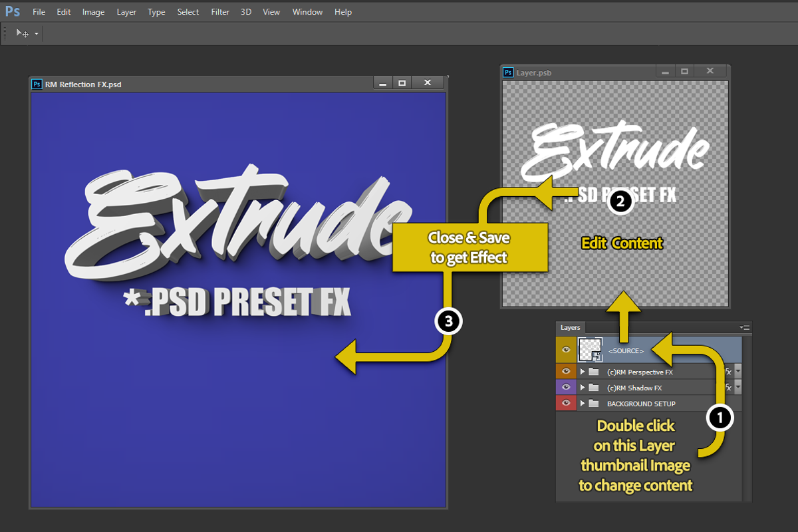Click the Photoshop Ps logo in menu bar
The width and height of the screenshot is (798, 532).
pos(12,11)
